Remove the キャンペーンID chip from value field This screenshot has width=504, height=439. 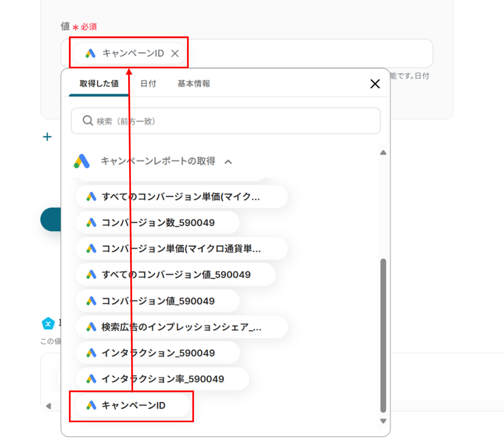tap(175, 53)
